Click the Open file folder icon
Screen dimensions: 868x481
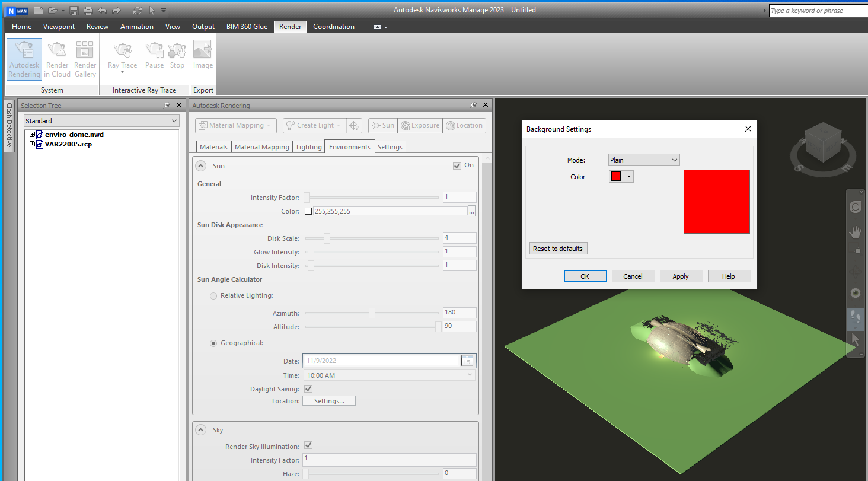pyautogui.click(x=52, y=10)
